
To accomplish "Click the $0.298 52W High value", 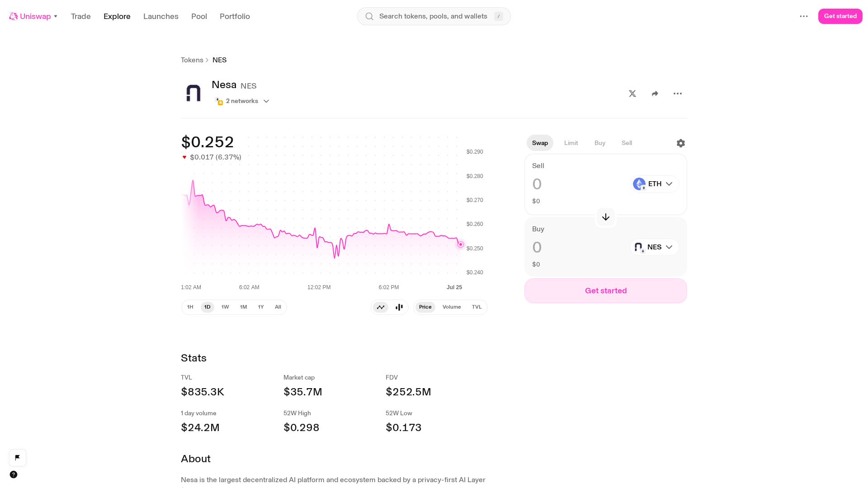I will click(x=302, y=427).
